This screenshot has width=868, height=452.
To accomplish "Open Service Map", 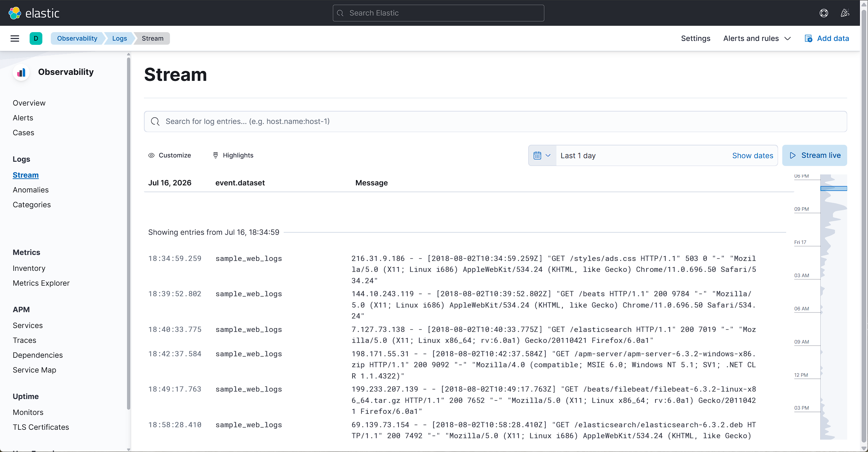I will [x=35, y=370].
